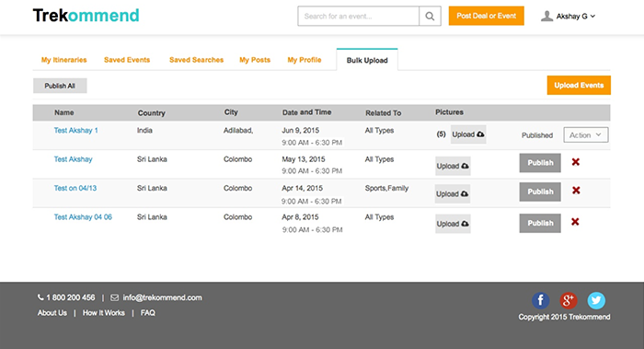This screenshot has width=644, height=349.
Task: Click the Upload Events button
Action: (579, 85)
